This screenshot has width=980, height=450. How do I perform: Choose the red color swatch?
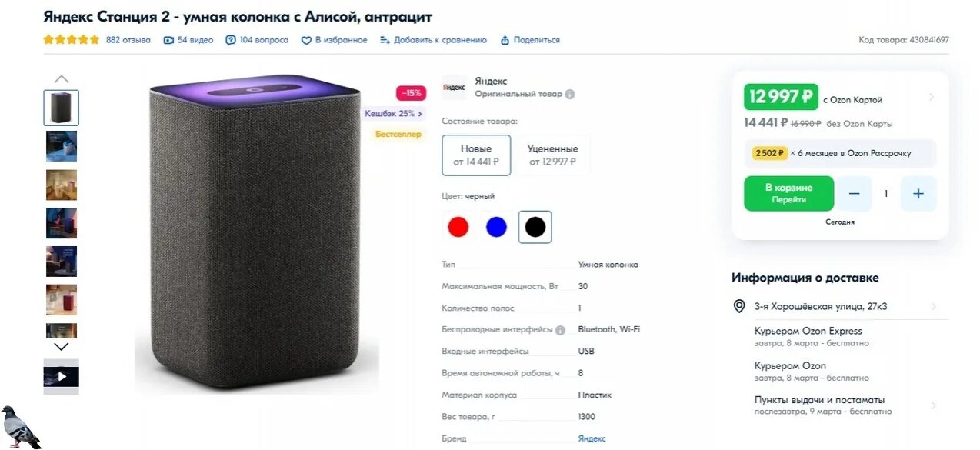click(x=458, y=227)
